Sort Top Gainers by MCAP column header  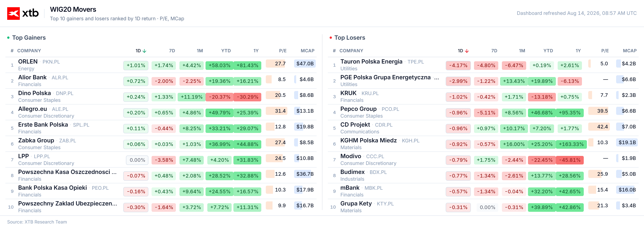pyautogui.click(x=307, y=51)
